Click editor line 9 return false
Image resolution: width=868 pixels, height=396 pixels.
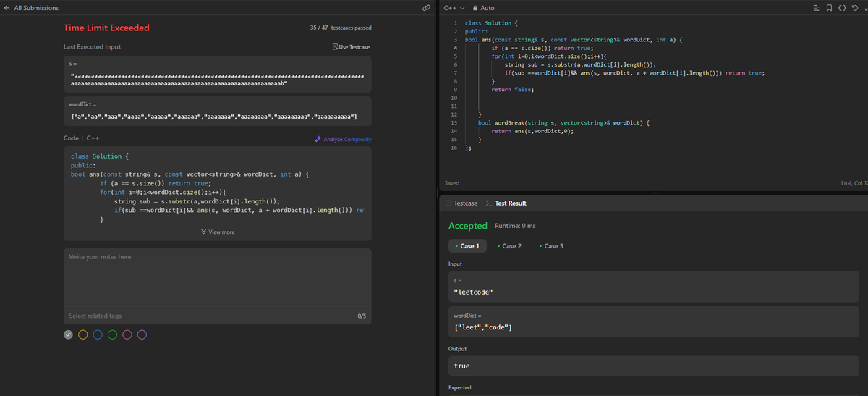[x=513, y=89]
